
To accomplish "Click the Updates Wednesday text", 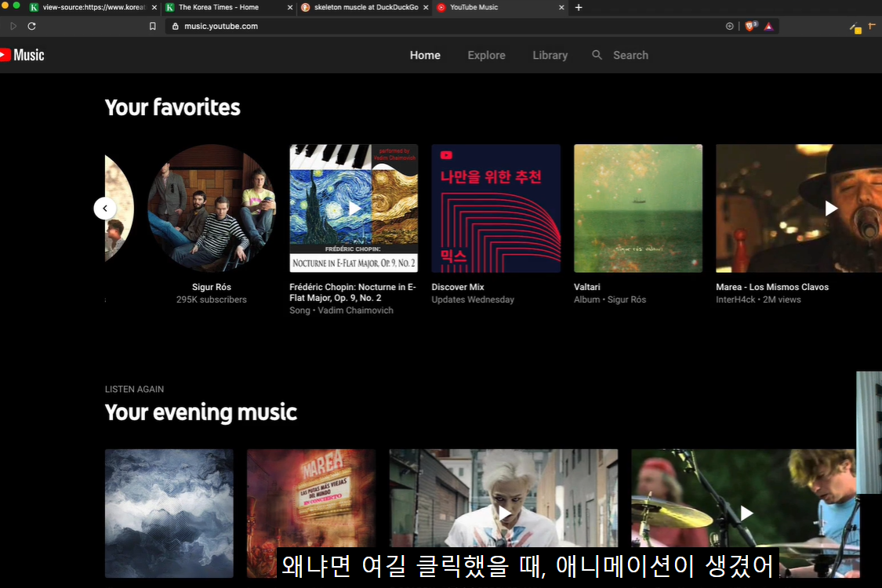I will pyautogui.click(x=473, y=299).
